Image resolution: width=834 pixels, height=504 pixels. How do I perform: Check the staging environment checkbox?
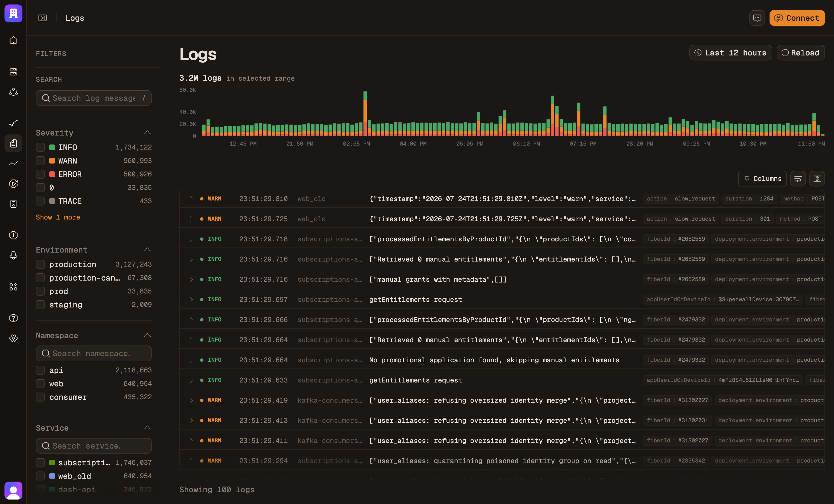point(40,304)
